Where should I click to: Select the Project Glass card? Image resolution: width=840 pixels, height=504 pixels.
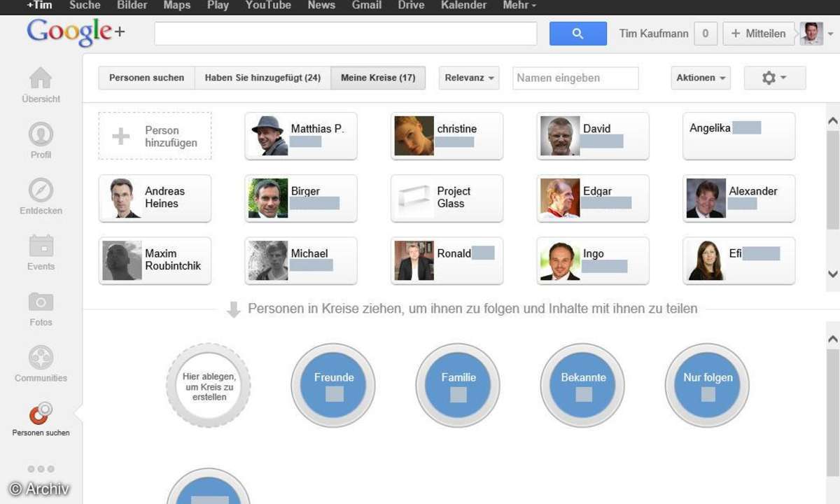[447, 198]
